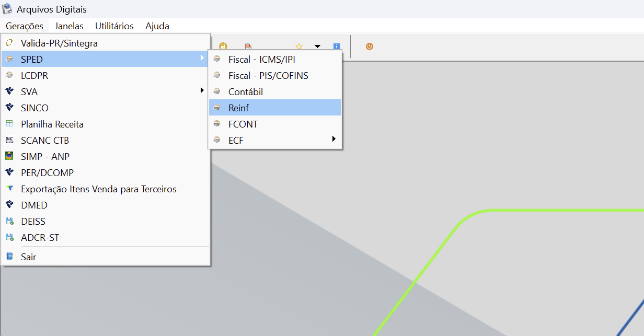This screenshot has width=644, height=336.
Task: Click the blue info icon in the toolbar
Action: coord(337,47)
